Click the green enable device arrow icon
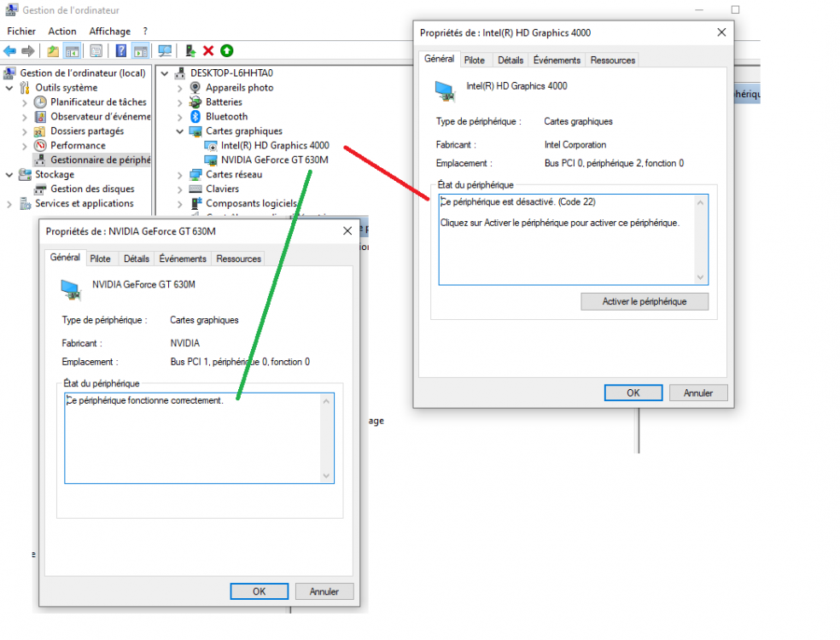The image size is (840, 640). 226,51
